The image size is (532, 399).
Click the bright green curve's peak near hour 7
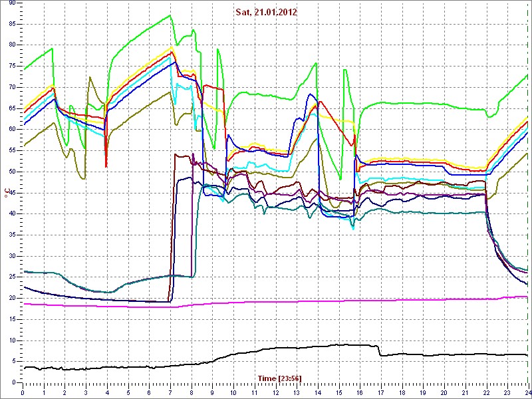(x=170, y=15)
